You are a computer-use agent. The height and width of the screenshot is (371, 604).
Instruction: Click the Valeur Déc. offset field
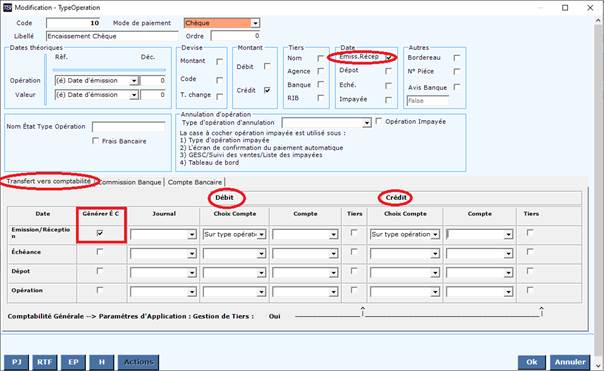pos(153,95)
